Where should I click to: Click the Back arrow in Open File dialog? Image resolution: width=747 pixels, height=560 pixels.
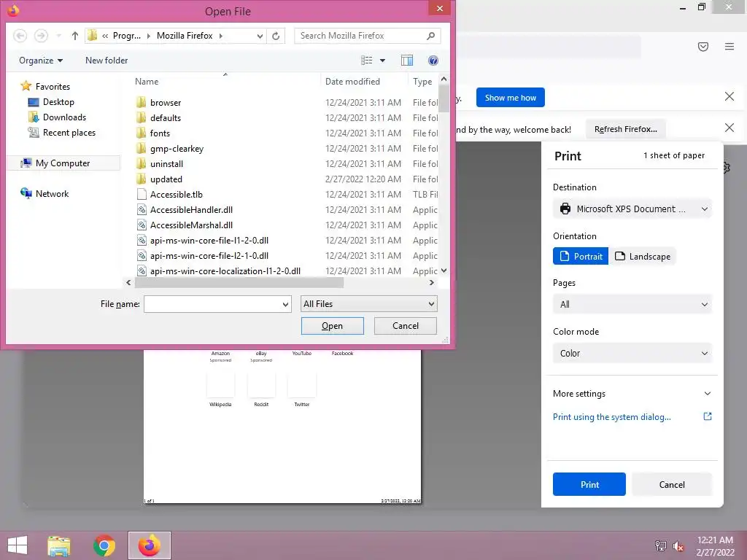click(x=20, y=36)
